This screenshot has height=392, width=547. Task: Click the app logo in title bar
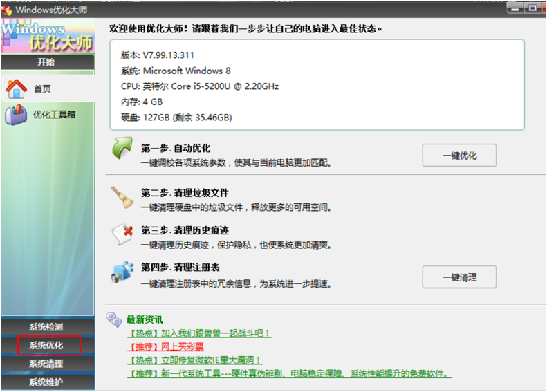(x=6, y=10)
